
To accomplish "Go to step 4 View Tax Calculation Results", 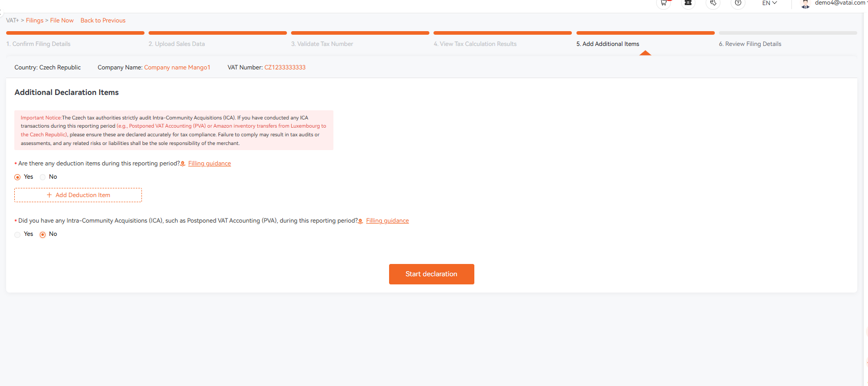I will [x=475, y=44].
